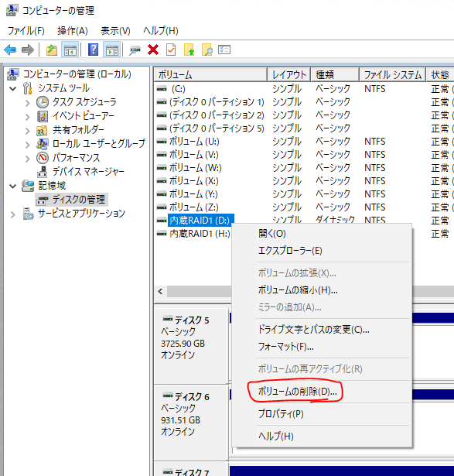Screen dimensions: 454x476
Task: Click the connect drive toolbar icon
Action: coord(135,50)
